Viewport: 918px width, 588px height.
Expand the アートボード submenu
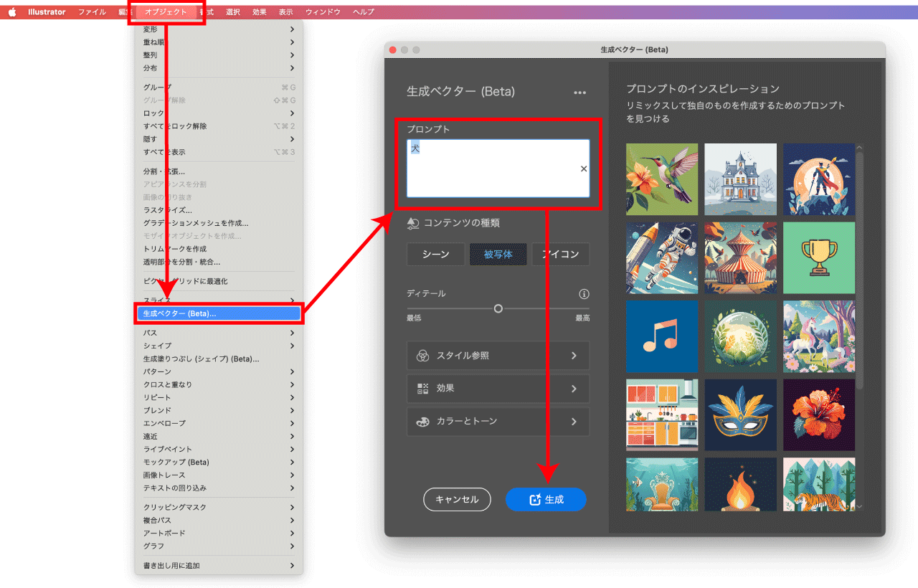click(219, 533)
